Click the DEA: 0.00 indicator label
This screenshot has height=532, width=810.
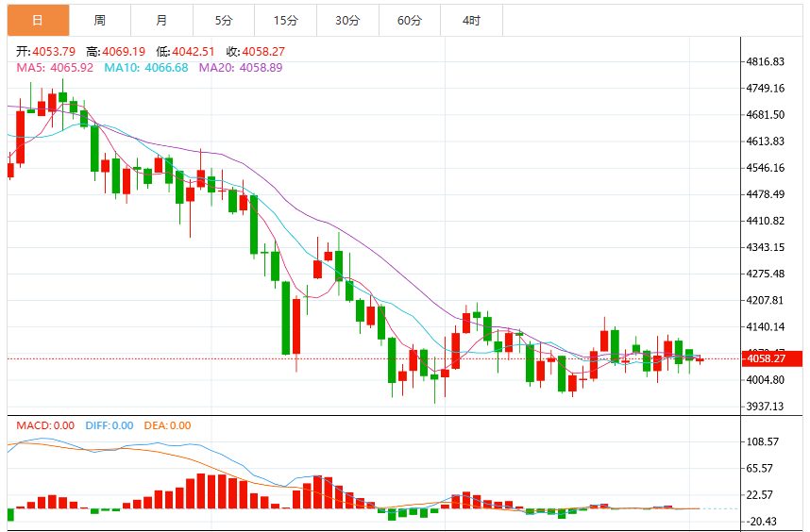click(167, 425)
